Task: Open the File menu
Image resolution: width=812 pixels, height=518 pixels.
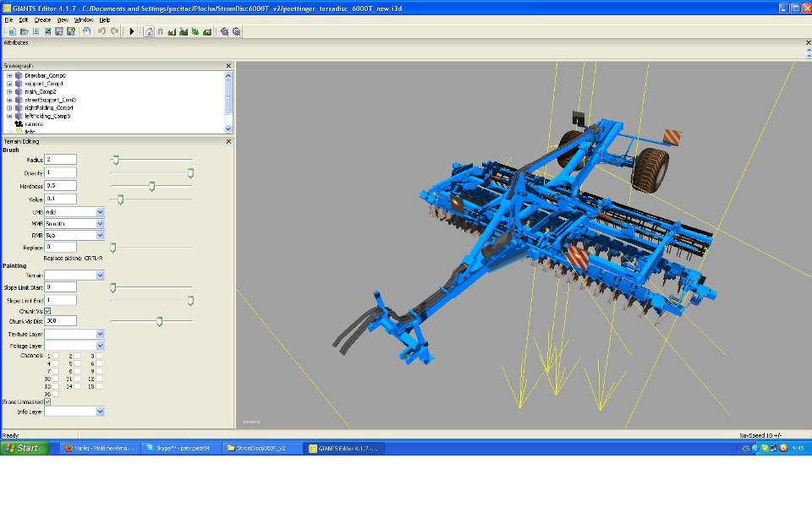Action: (8, 19)
